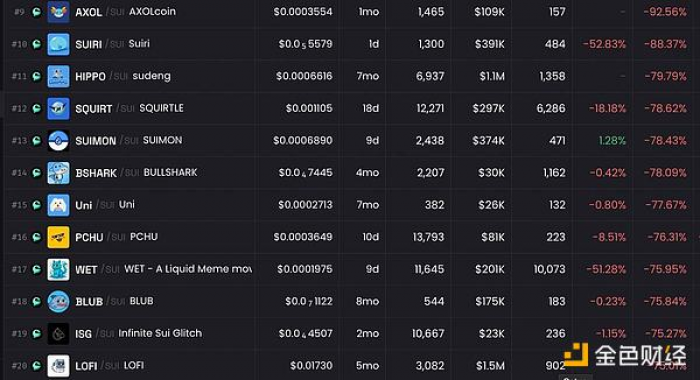The image size is (700, 380).
Task: Select the SQUIRT token avatar icon
Action: (58, 109)
